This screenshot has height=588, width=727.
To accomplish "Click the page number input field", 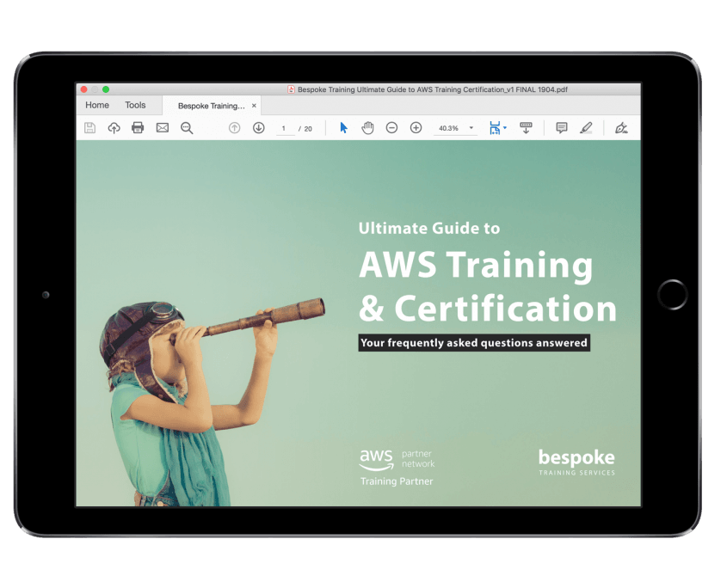I will [x=284, y=127].
